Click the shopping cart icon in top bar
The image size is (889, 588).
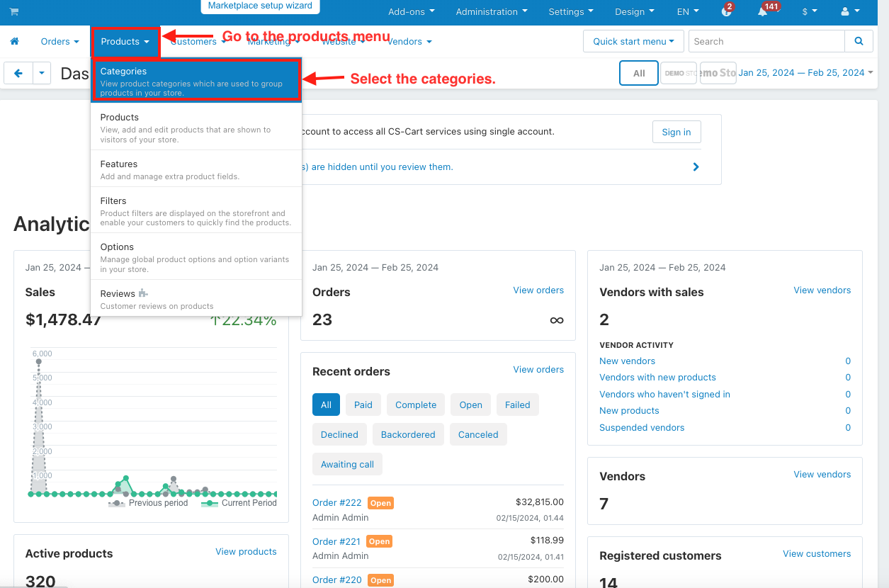tap(14, 11)
